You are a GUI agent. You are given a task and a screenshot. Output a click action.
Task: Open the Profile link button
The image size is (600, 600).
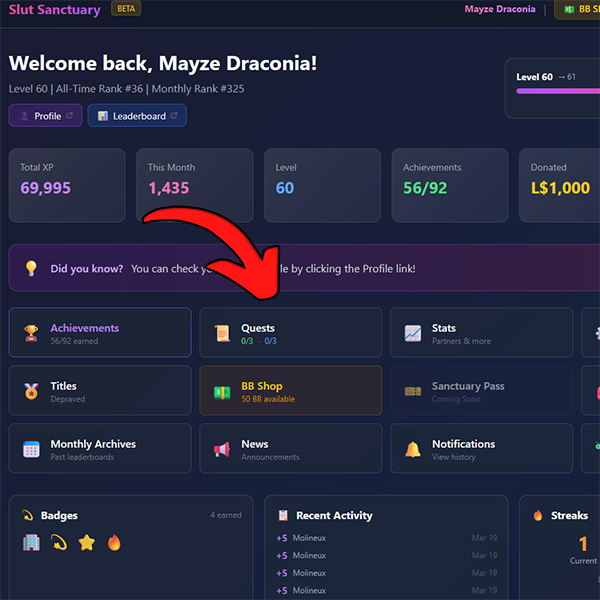click(45, 116)
